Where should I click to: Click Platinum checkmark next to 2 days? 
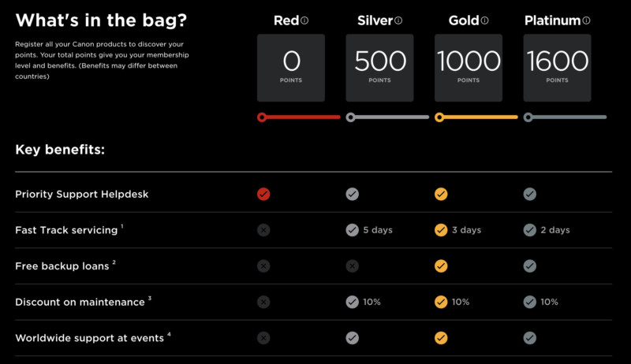(x=529, y=230)
